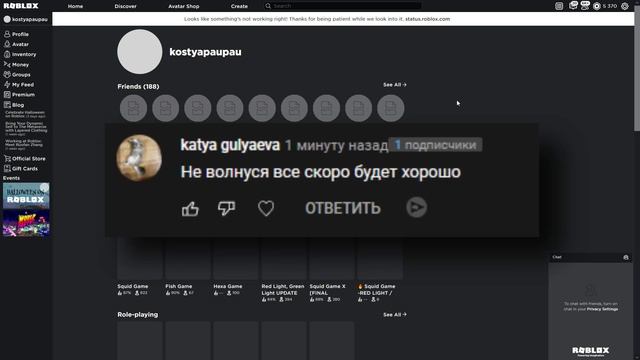Open the Discover menu item
Viewport: 640px width, 360px height.
(125, 6)
